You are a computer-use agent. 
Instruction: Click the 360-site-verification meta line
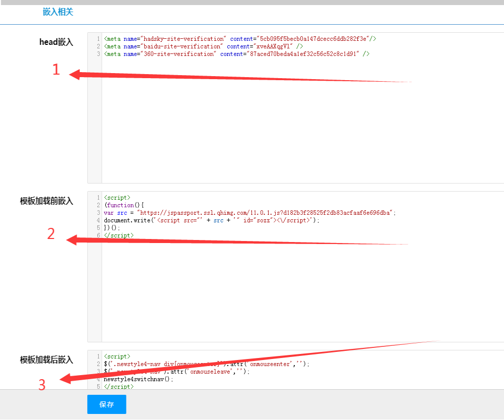coord(236,54)
